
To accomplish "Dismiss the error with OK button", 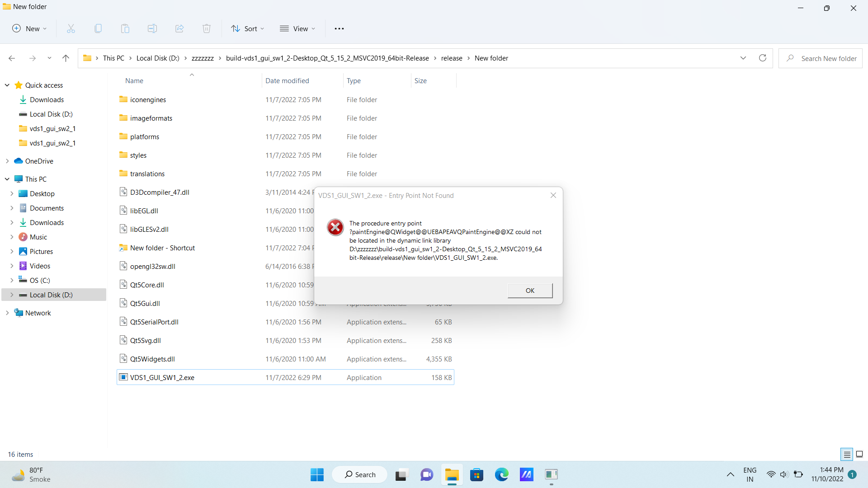I will (x=530, y=291).
